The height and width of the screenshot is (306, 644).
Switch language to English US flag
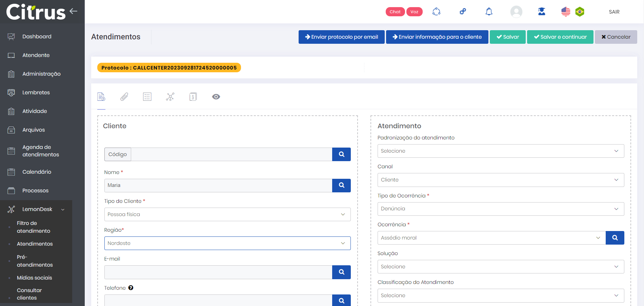566,12
